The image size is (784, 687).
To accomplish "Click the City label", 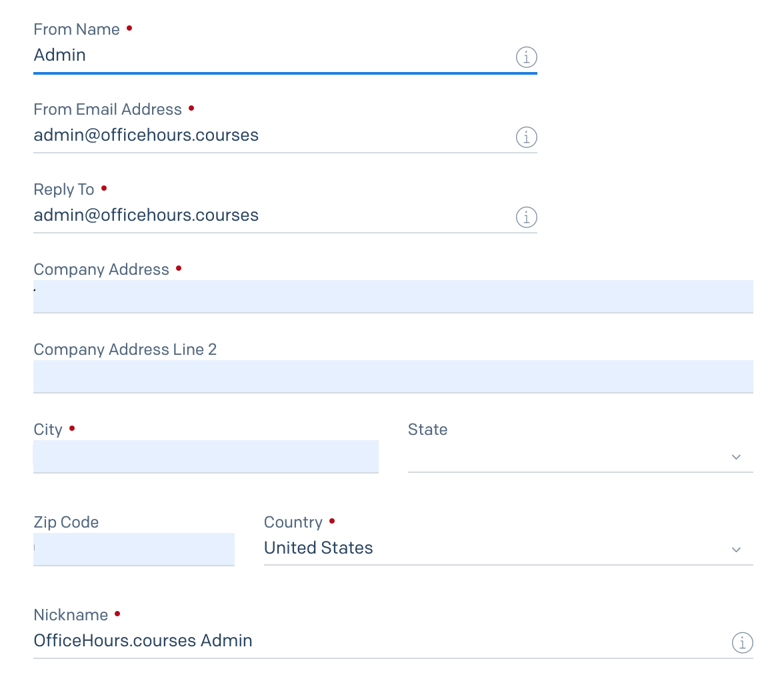I will [48, 430].
